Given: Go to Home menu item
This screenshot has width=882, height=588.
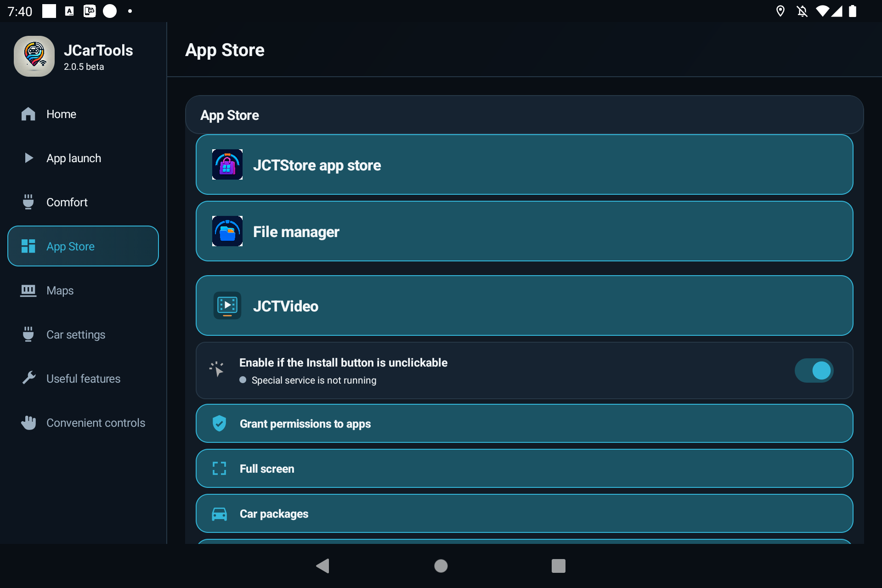Looking at the screenshot, I should pyautogui.click(x=83, y=114).
